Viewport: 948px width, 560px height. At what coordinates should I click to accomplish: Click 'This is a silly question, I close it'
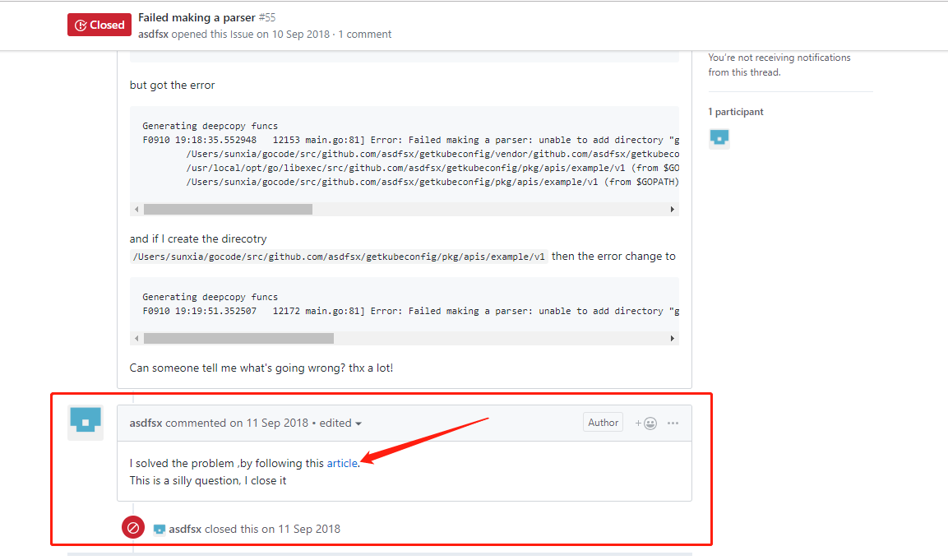(208, 481)
